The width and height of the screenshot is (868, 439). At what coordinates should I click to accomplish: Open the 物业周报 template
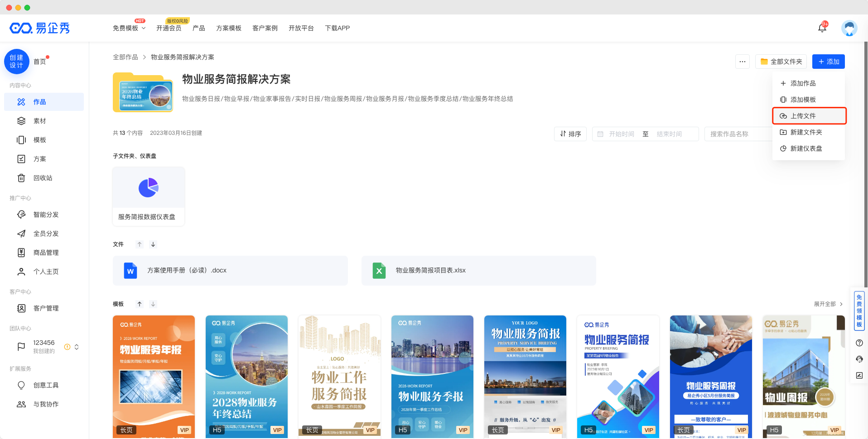point(804,377)
